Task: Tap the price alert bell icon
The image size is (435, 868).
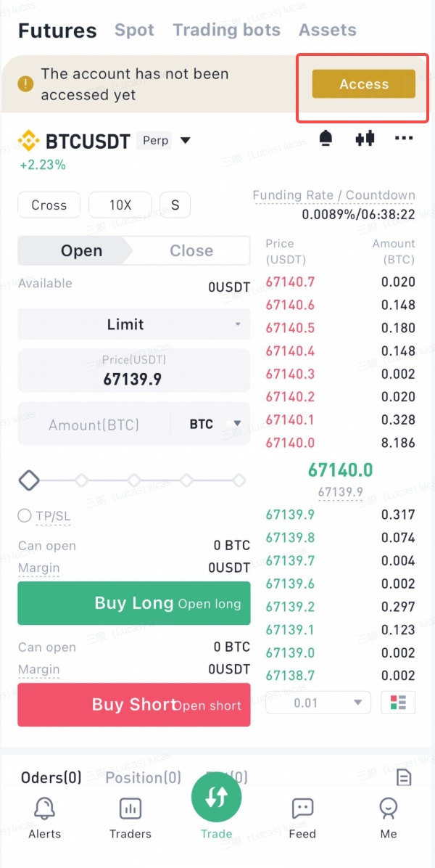Action: 326,139
